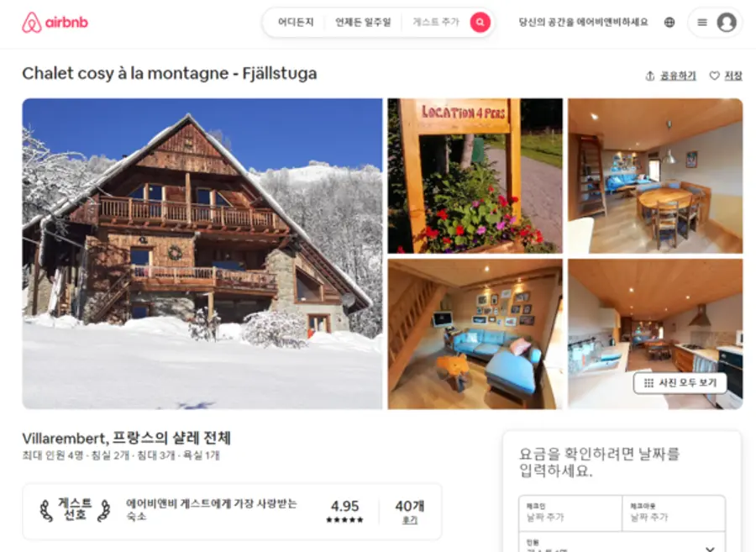This screenshot has width=756, height=552.
Task: Click the Airbnb logo
Action: click(55, 22)
